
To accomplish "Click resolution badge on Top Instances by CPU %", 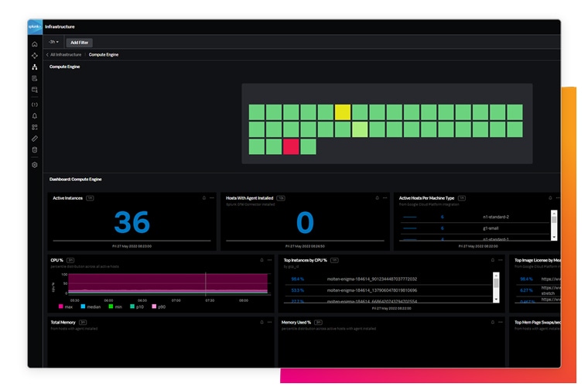I will click(334, 260).
